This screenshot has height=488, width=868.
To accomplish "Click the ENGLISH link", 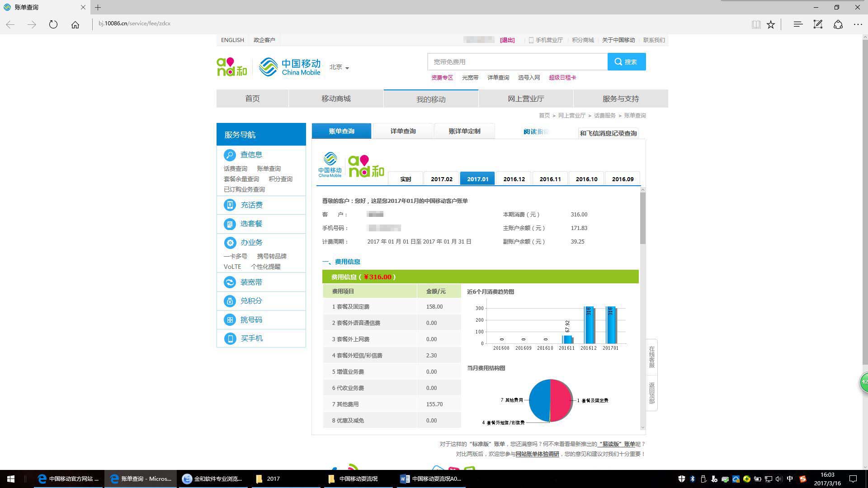I will coord(232,40).
